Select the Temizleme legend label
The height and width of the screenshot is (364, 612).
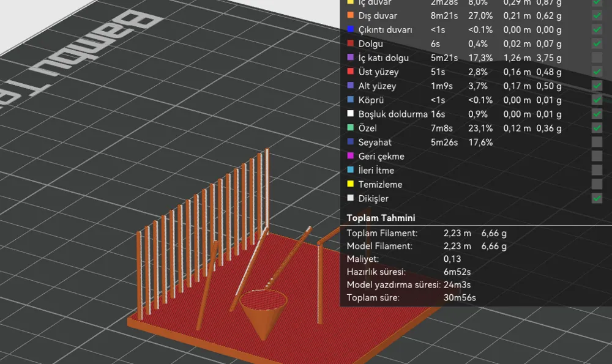(x=380, y=184)
